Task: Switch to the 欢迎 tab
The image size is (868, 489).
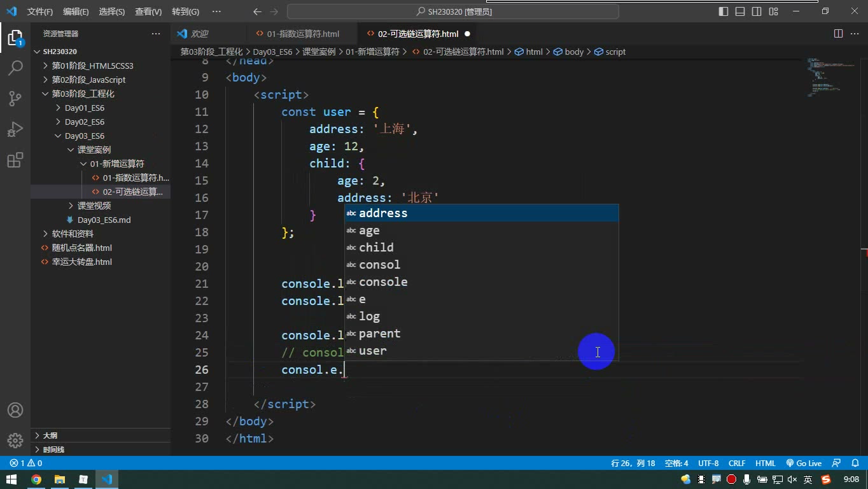Action: tap(208, 34)
